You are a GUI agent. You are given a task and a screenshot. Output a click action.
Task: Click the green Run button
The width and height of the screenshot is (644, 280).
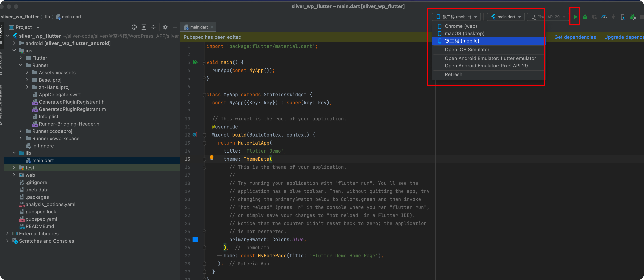[x=575, y=17]
